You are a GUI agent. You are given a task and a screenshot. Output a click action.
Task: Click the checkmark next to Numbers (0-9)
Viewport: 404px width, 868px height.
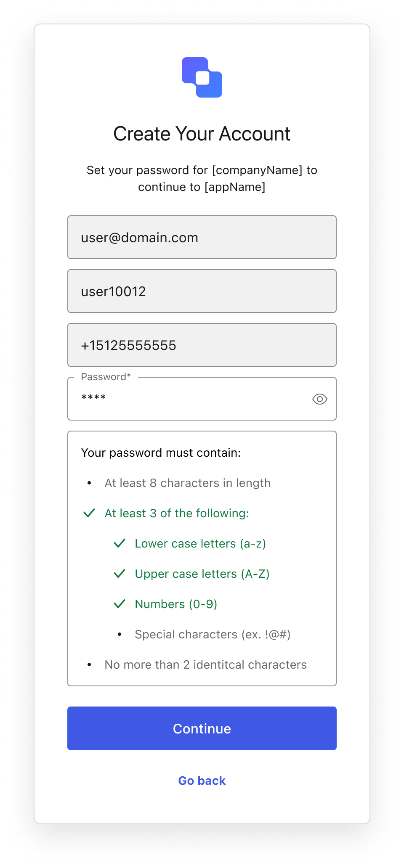[120, 604]
